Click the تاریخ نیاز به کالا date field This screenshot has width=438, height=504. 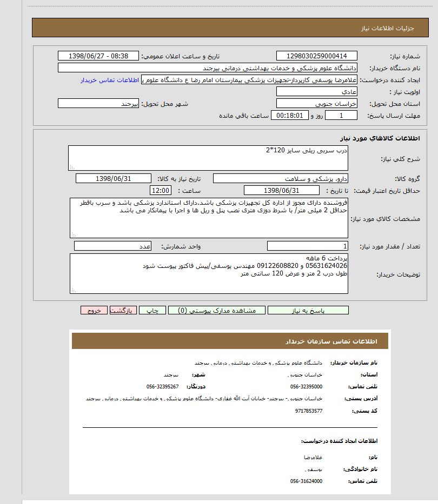[114, 179]
